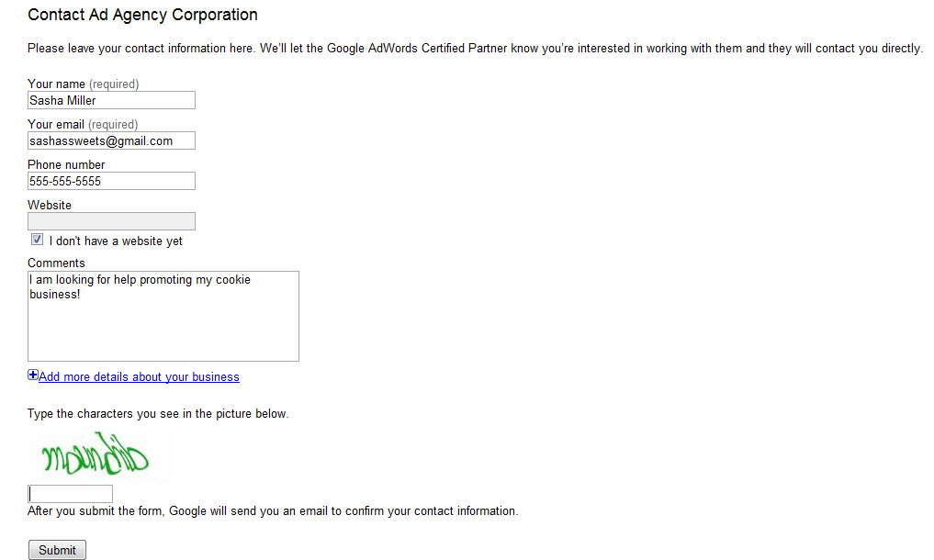Focus the Your name field containing Sasha Miller
Viewport: 934px width, 560px height.
pos(111,100)
